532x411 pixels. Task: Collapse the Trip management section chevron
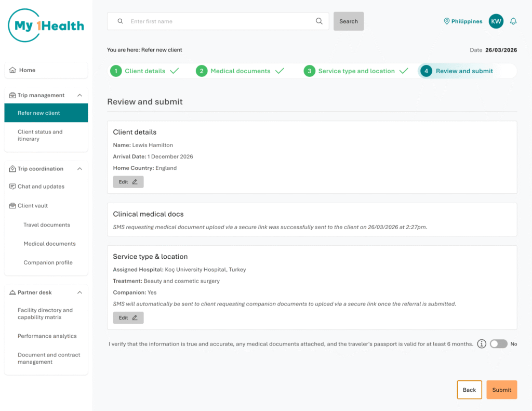click(x=79, y=96)
